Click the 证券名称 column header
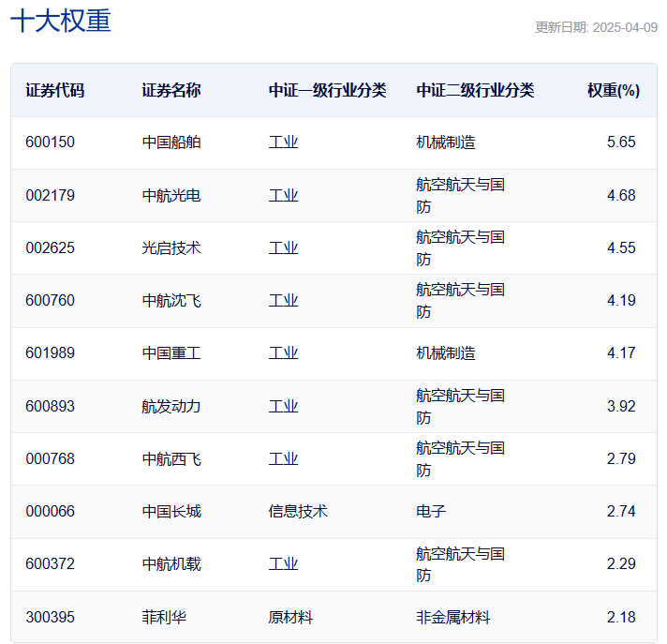The height and width of the screenshot is (644, 667). [x=170, y=90]
